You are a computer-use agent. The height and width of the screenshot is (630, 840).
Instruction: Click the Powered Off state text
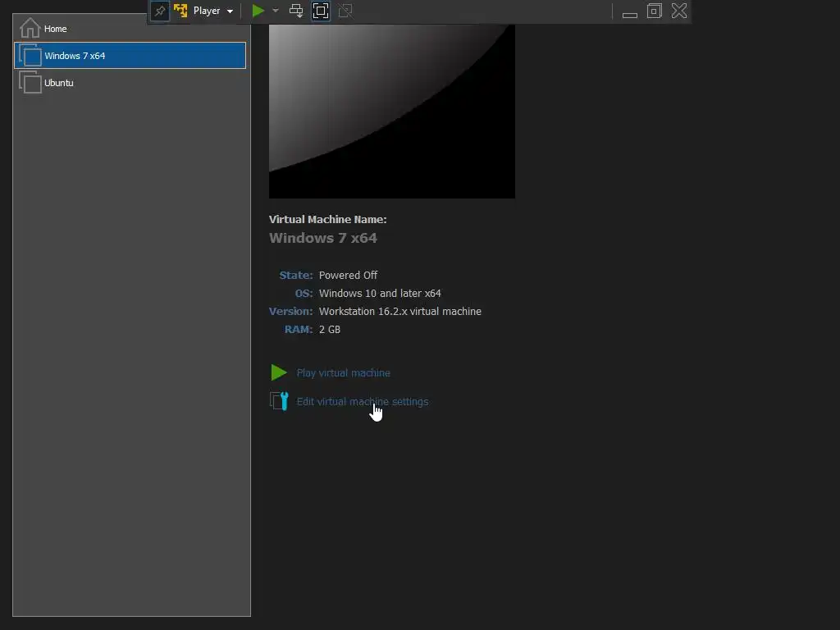pos(348,276)
